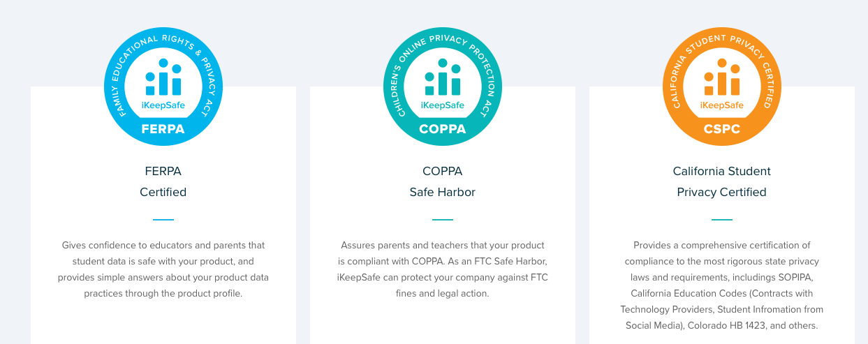Click the FERPA description about student data

pos(163,269)
